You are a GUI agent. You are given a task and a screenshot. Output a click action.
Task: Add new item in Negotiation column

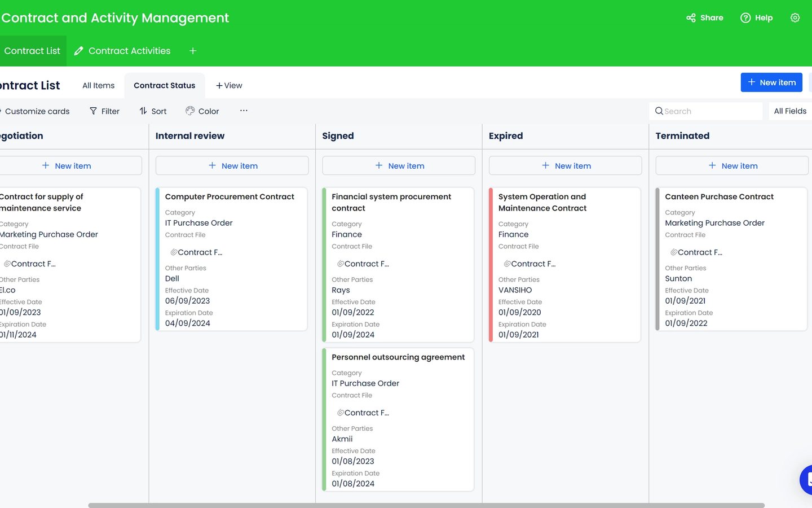pos(70,165)
